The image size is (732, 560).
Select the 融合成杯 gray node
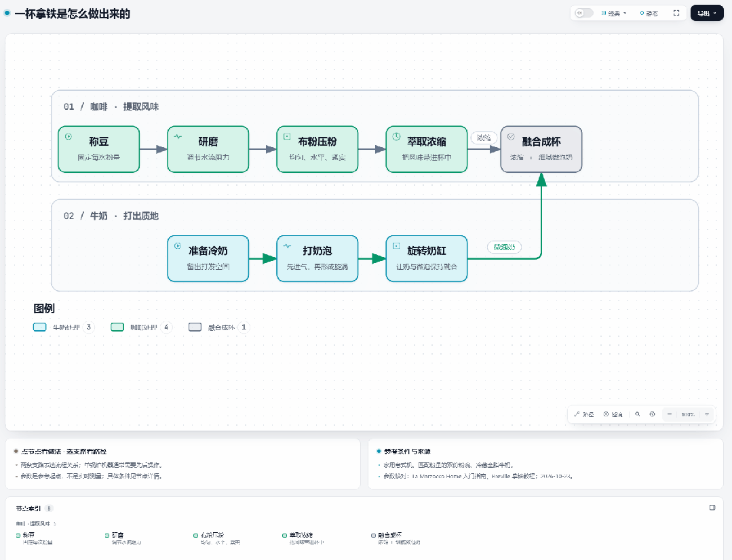tap(541, 149)
